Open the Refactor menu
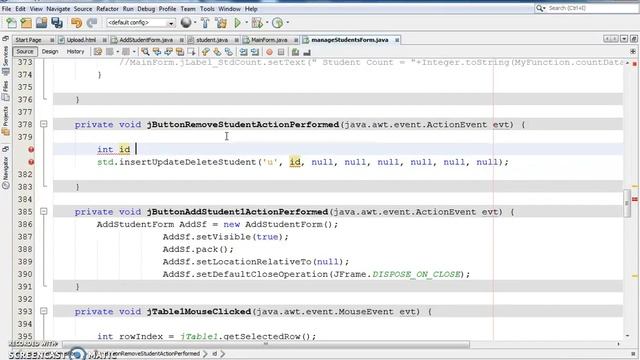 pyautogui.click(x=107, y=9)
